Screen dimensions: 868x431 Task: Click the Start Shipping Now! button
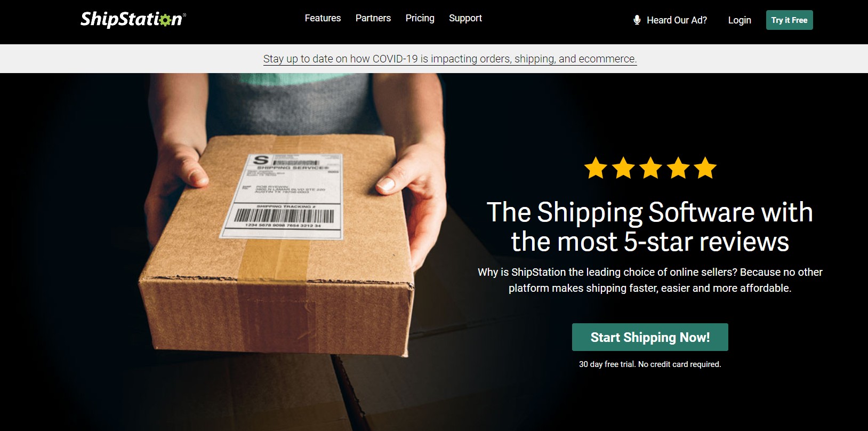(x=650, y=337)
